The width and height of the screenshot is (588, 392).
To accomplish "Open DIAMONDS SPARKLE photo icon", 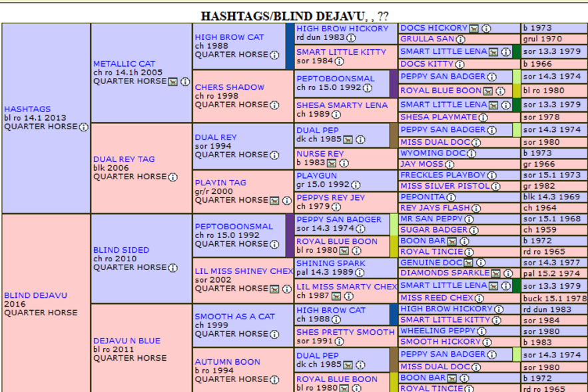I will [x=495, y=274].
